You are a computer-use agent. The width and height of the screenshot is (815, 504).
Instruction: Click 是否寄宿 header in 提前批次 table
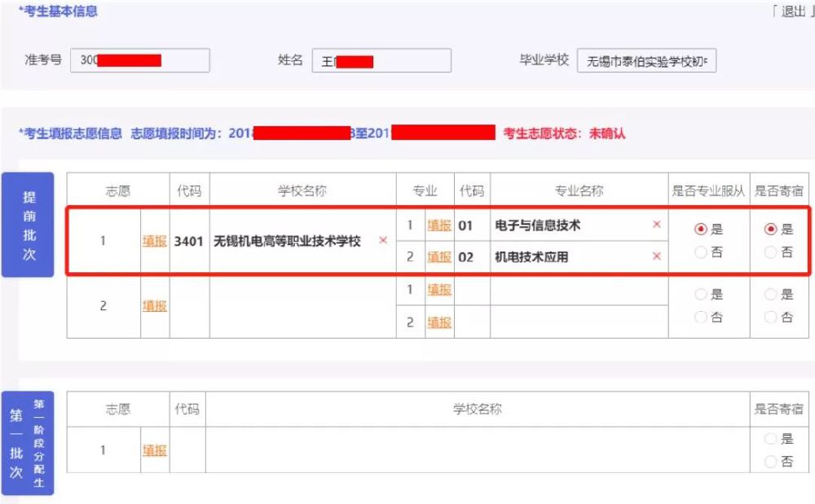778,191
